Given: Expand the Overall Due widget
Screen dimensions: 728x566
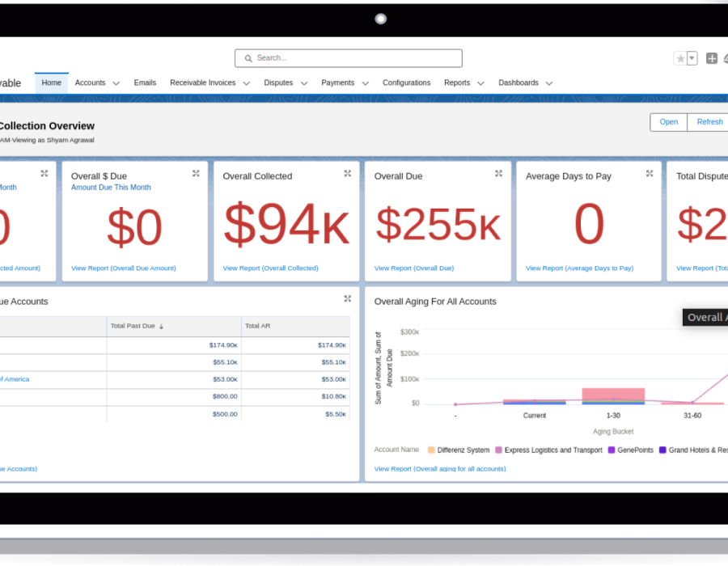Looking at the screenshot, I should click(499, 173).
